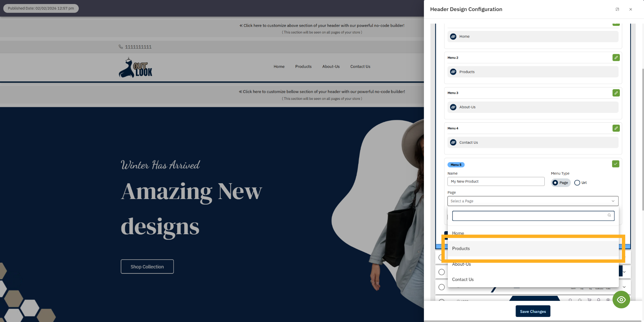Choose Products in the open page dropdown

[461, 248]
